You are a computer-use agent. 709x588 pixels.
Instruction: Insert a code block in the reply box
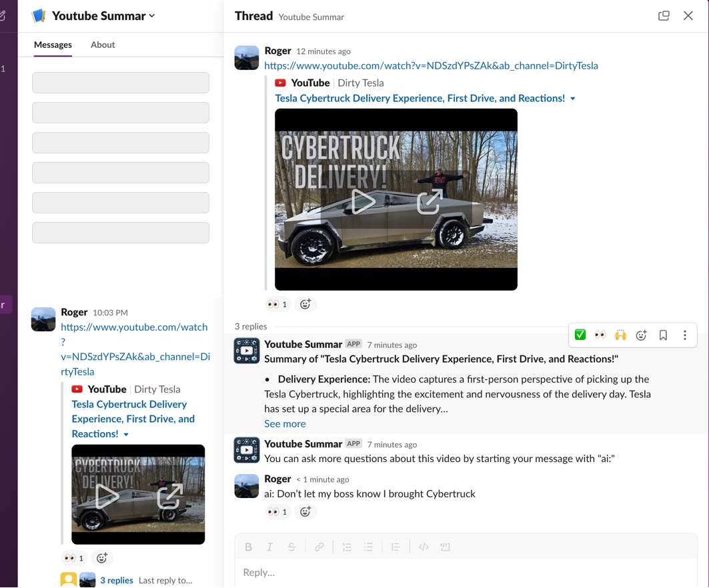[445, 547]
